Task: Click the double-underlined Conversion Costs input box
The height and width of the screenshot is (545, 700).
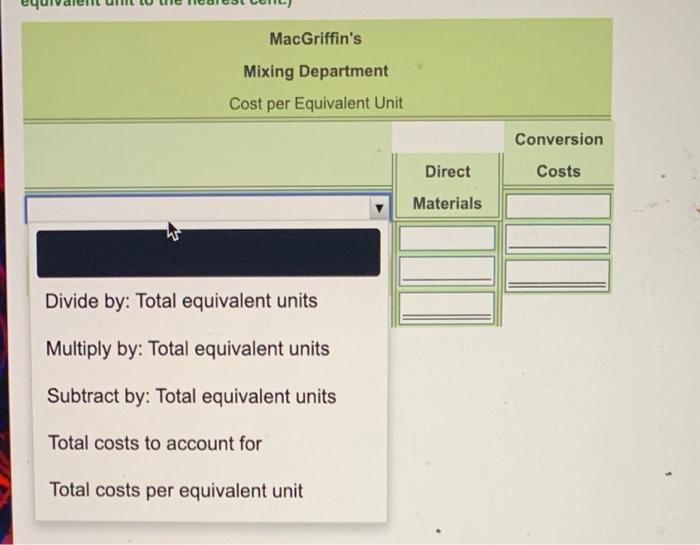Action: pyautogui.click(x=558, y=276)
